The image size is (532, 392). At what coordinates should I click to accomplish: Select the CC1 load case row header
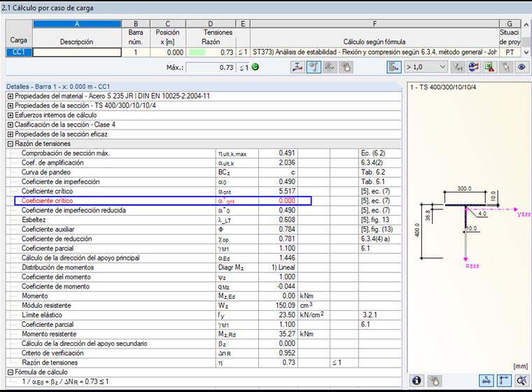point(19,52)
